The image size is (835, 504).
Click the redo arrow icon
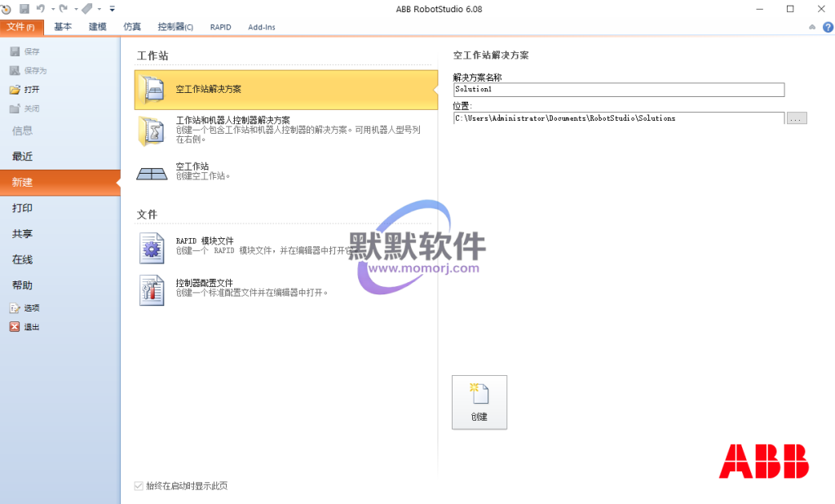(64, 8)
